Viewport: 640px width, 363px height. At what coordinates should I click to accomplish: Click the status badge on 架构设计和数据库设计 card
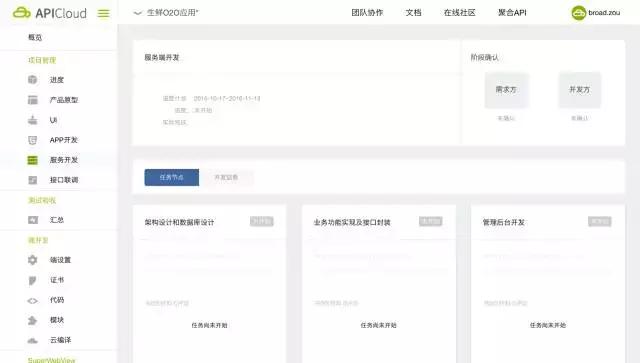pos(262,221)
